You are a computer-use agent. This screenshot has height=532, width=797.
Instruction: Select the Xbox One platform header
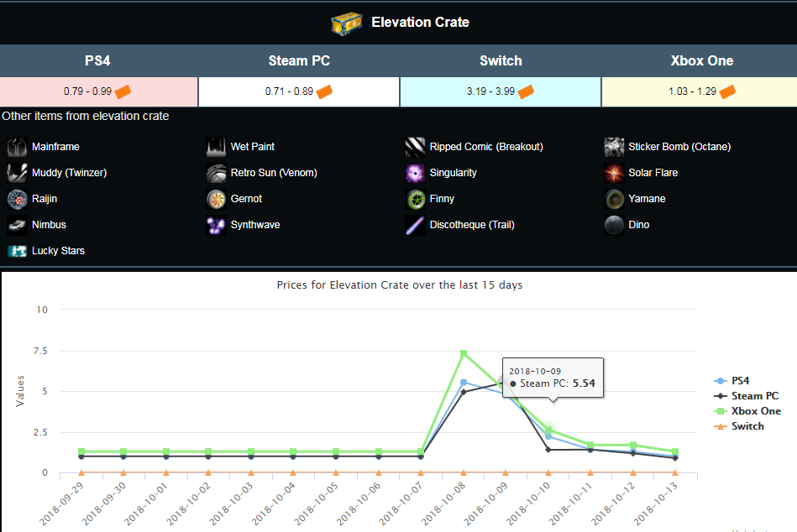pos(701,61)
